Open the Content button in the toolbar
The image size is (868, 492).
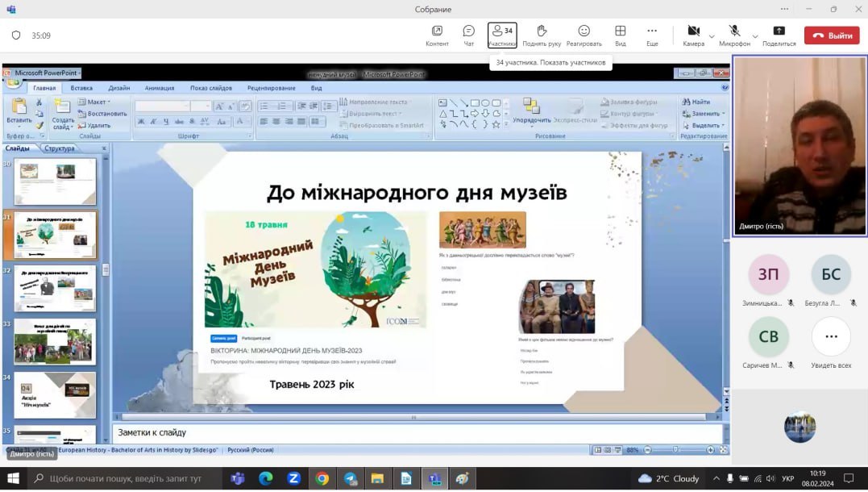coord(437,35)
